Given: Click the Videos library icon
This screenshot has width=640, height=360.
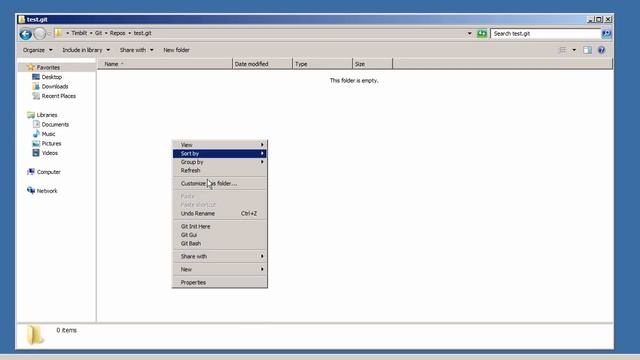Looking at the screenshot, I should 36,153.
